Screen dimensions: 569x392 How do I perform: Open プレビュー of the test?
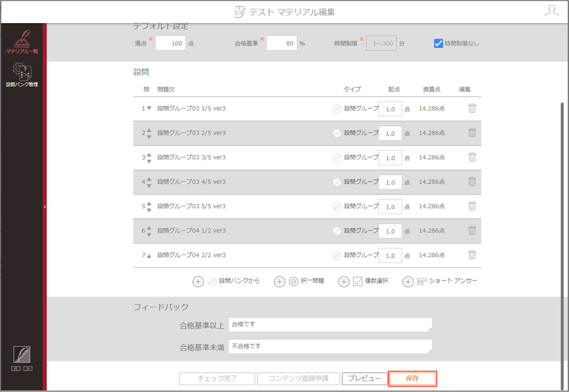pyautogui.click(x=365, y=379)
